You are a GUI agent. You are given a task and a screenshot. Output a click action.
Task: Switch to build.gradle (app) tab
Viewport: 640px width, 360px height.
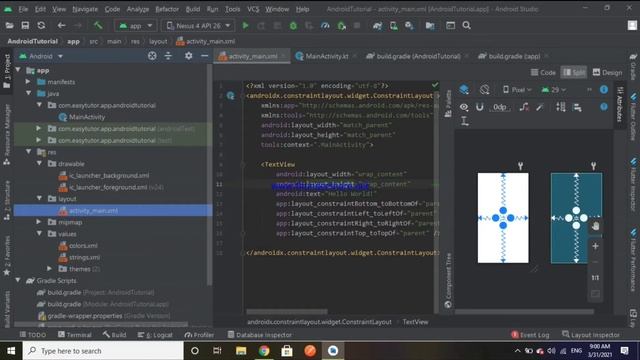click(514, 56)
